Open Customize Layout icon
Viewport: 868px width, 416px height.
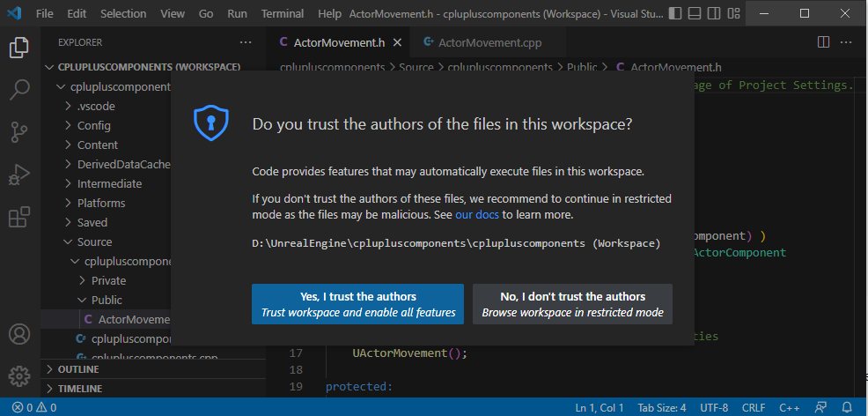click(x=733, y=13)
